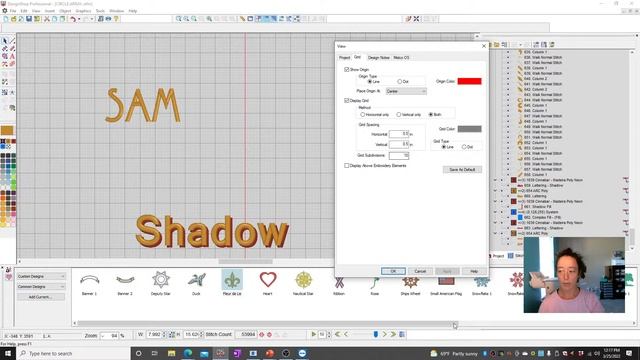Click the Grid Subdivisions input field

(x=399, y=156)
